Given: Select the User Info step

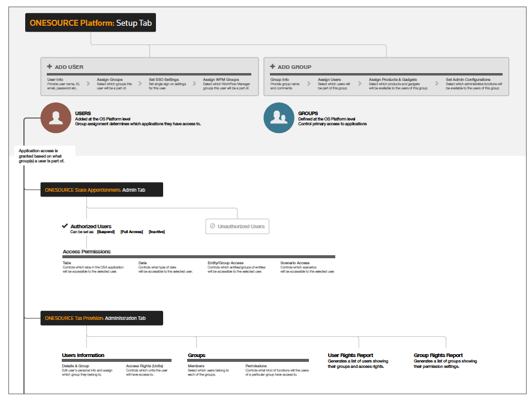Looking at the screenshot, I should pyautogui.click(x=64, y=84).
